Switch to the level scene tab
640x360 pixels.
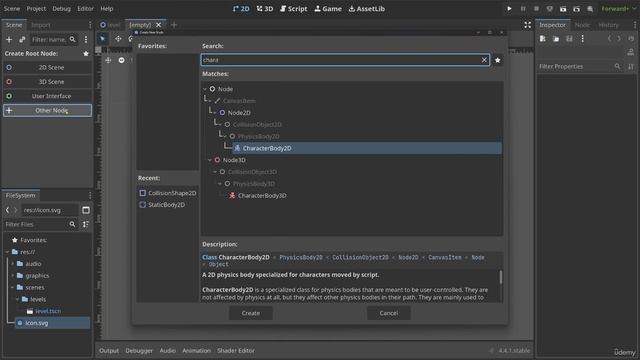pos(111,25)
